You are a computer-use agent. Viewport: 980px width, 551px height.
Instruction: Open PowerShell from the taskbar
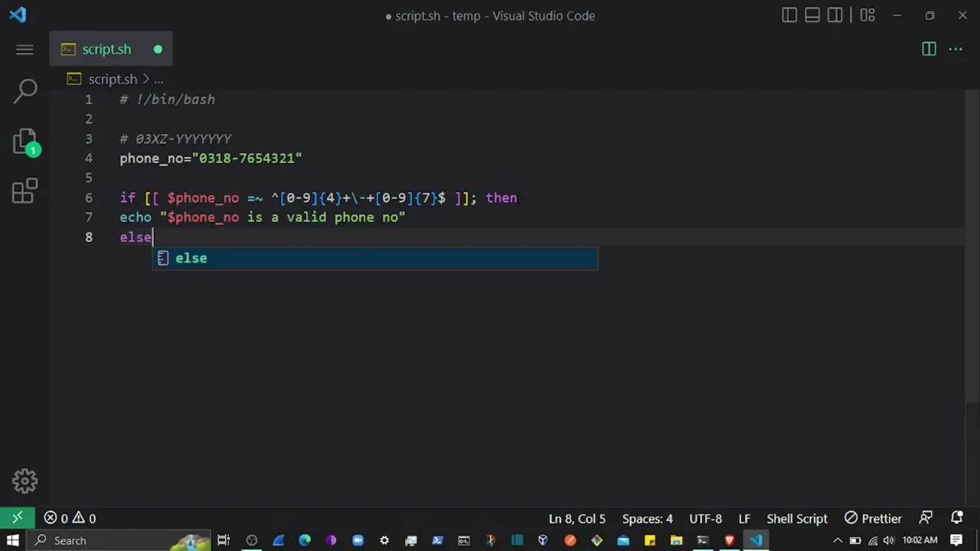[437, 540]
